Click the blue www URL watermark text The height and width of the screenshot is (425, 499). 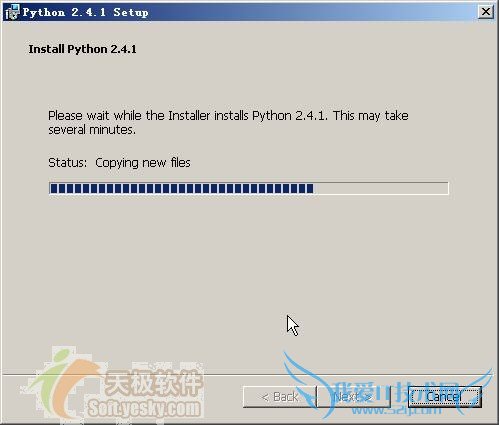pos(397,409)
